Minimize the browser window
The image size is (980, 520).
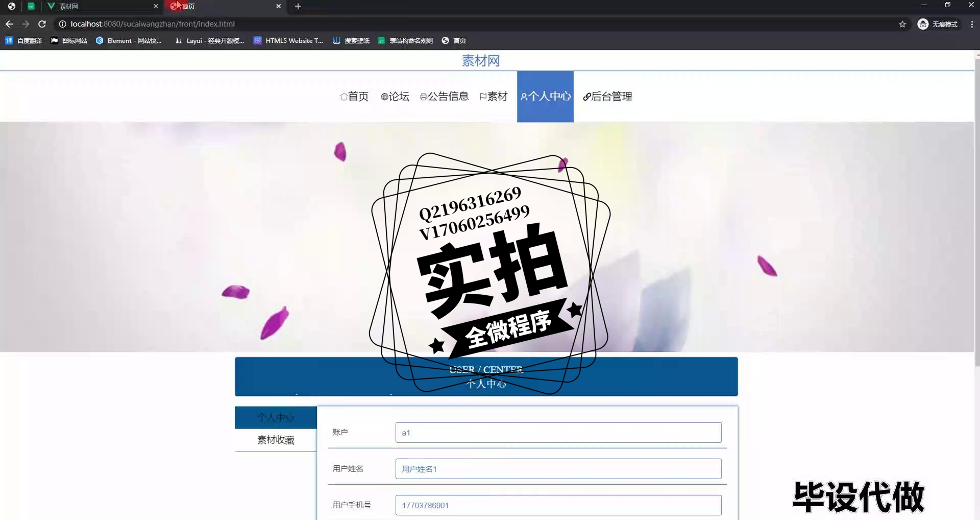pyautogui.click(x=924, y=5)
